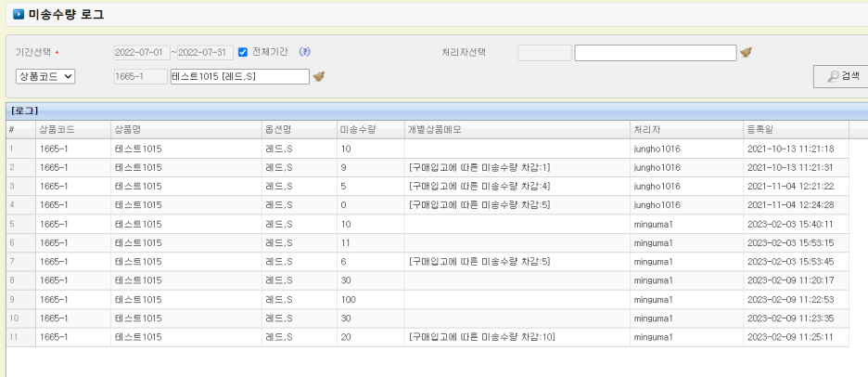868x377 pixels.
Task: Click the broom icon next to handler field
Action: 746,53
